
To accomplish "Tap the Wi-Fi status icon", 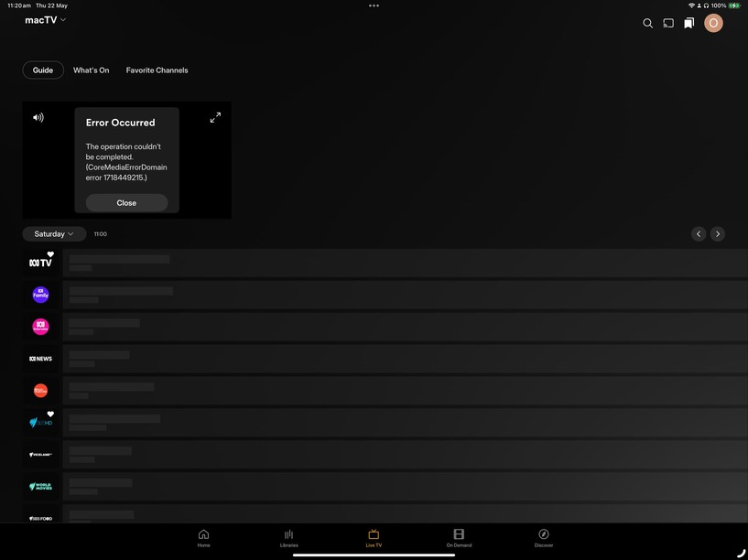I will tap(691, 5).
